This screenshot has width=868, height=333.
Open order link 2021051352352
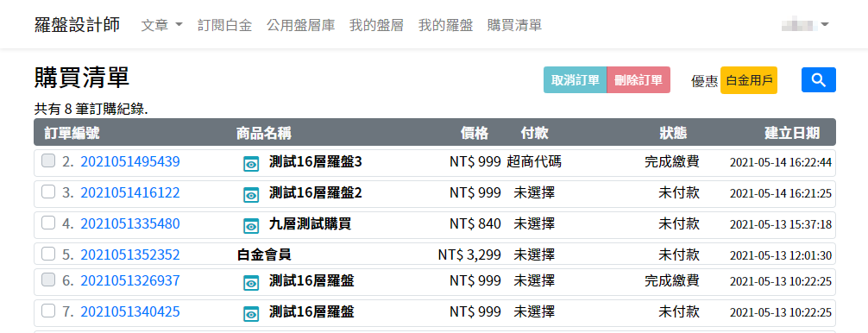click(x=130, y=254)
